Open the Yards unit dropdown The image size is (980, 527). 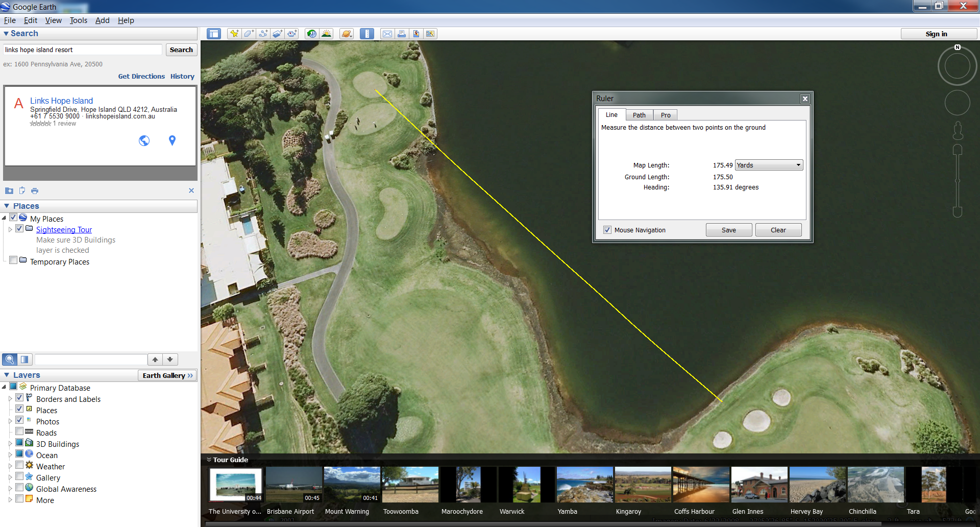tap(769, 165)
